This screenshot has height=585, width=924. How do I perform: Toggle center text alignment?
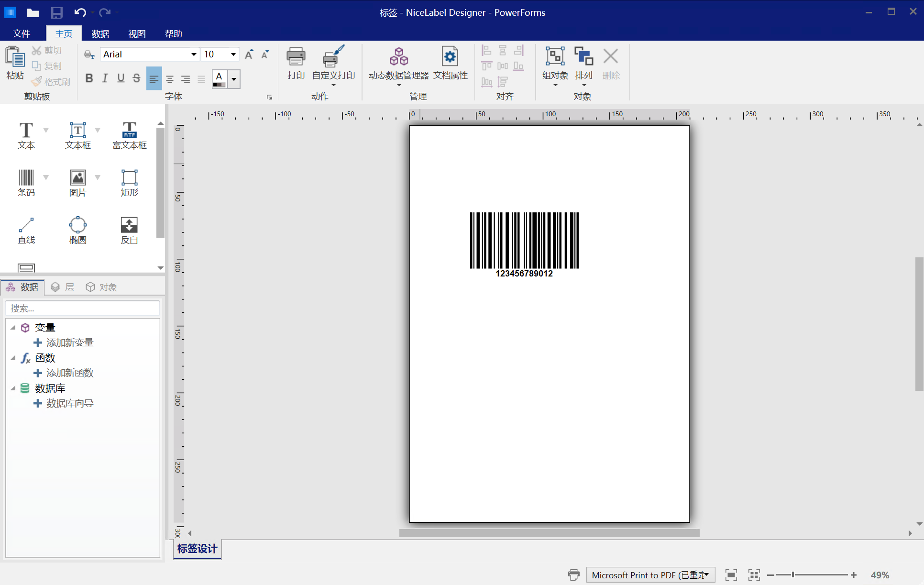pyautogui.click(x=170, y=79)
